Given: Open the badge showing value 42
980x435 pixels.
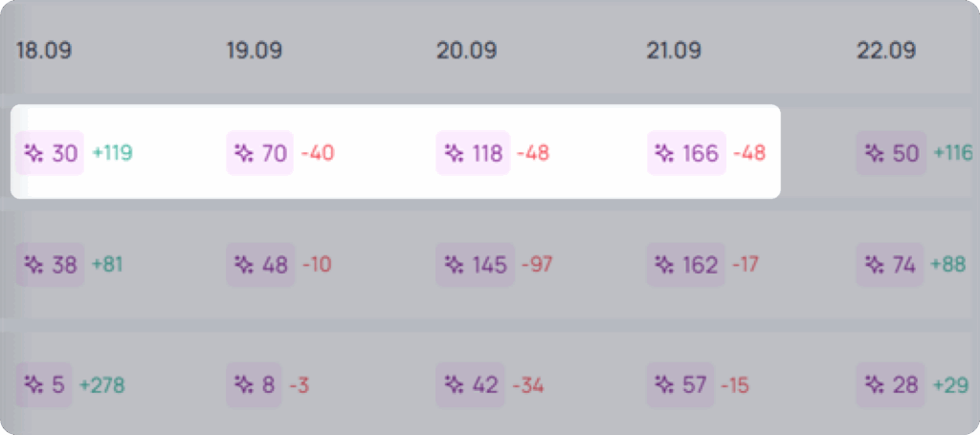Looking at the screenshot, I should (471, 384).
